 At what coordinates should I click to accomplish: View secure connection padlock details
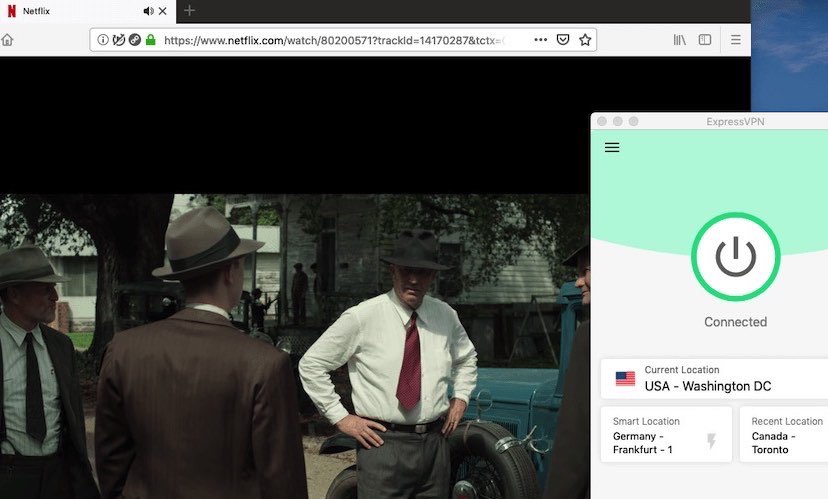[150, 40]
